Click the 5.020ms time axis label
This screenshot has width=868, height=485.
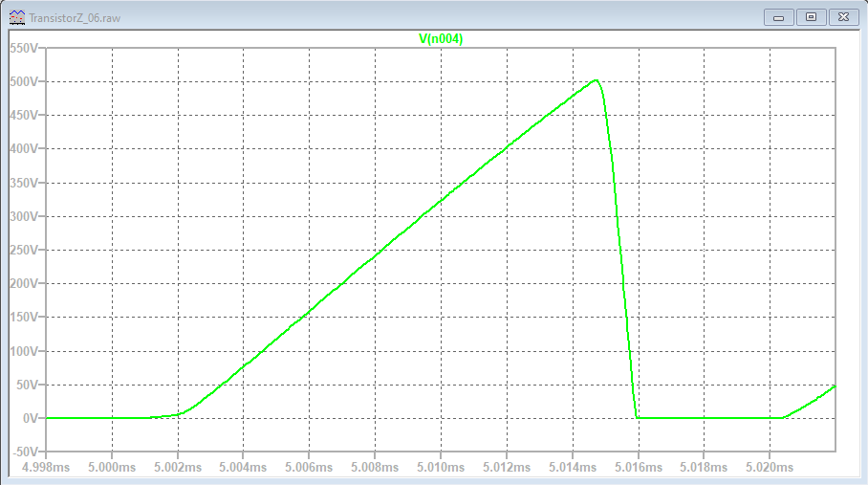coord(770,468)
